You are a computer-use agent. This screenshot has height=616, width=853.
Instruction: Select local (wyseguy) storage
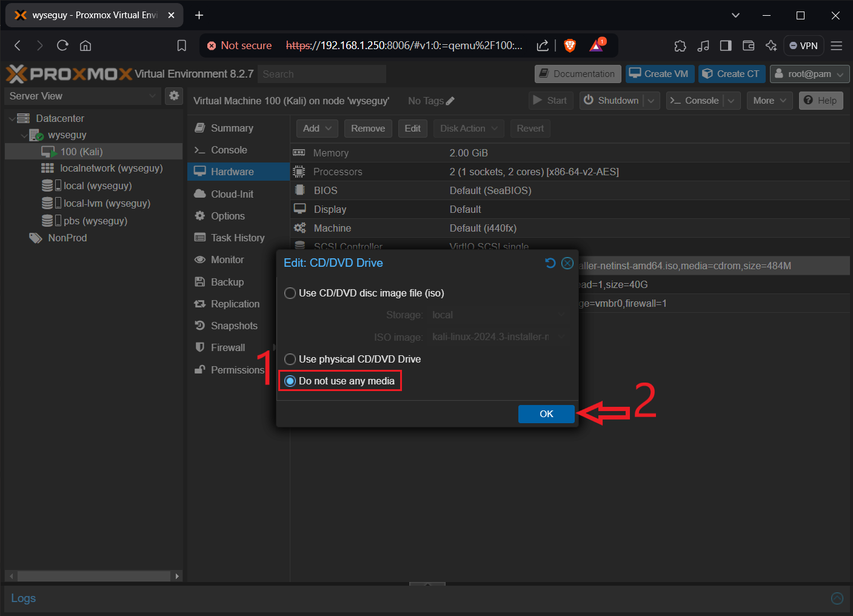pyautogui.click(x=97, y=186)
